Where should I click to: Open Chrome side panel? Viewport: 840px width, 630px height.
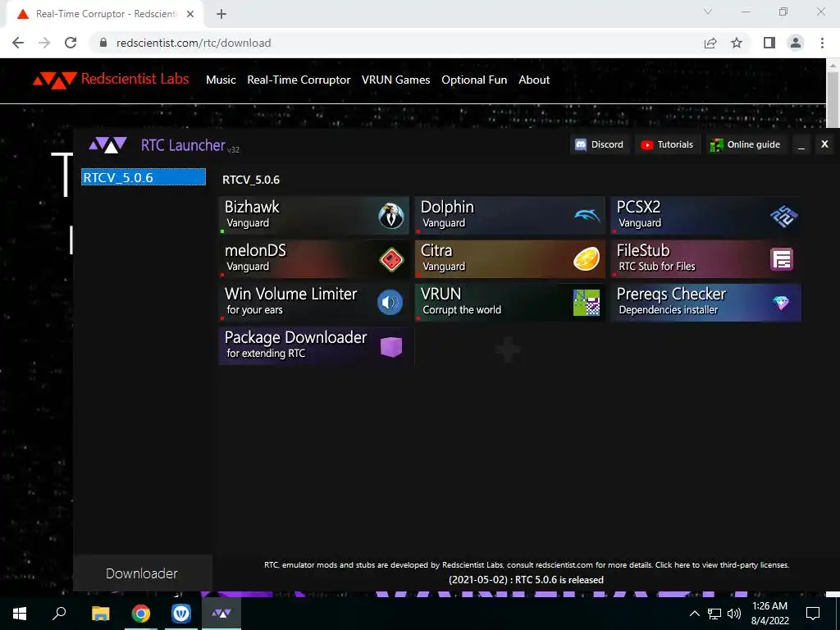(769, 43)
